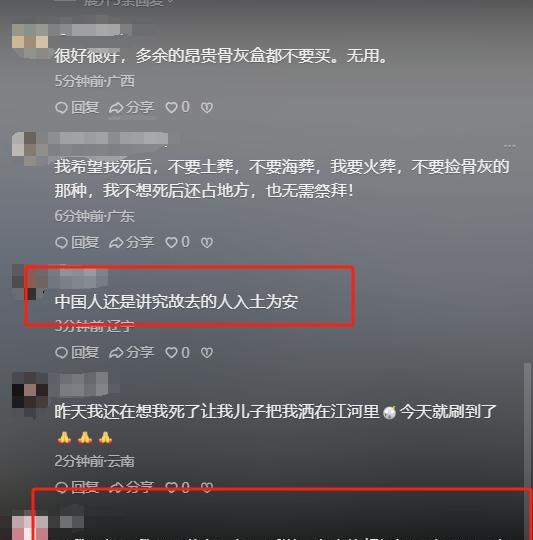
Task: Dislike the Guangxi comment with broken-heart icon
Action: pyautogui.click(x=207, y=108)
